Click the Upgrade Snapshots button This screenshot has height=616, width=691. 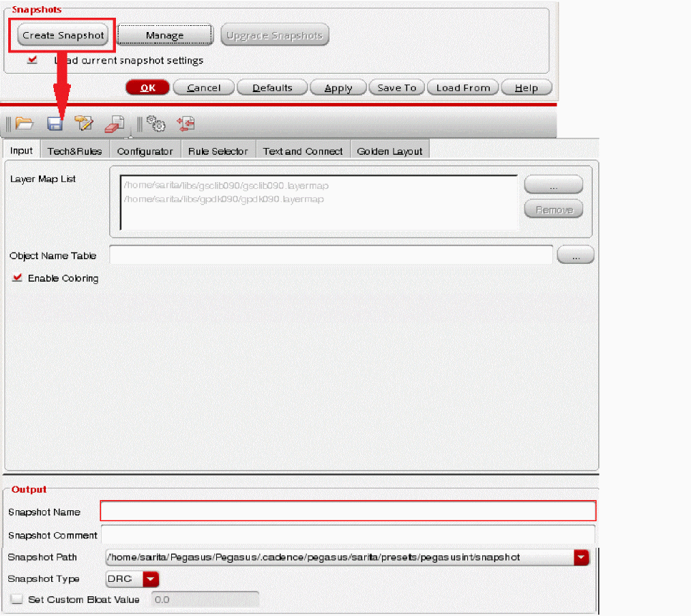tap(274, 35)
